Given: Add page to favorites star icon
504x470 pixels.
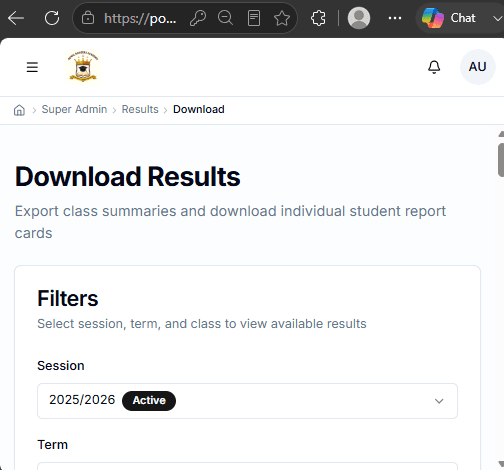Looking at the screenshot, I should tap(282, 18).
